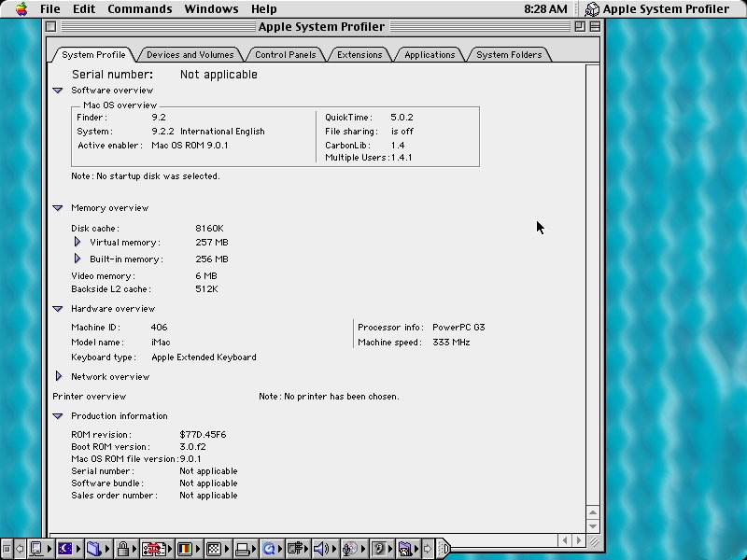This screenshot has width=747, height=560.
Task: Click Control Strip collapse tab
Action: pos(443,549)
